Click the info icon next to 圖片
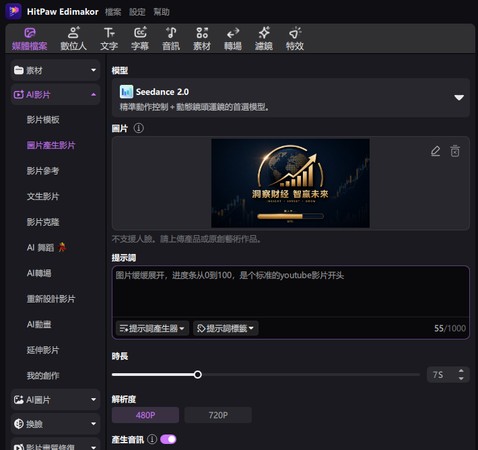478x450 pixels. (x=139, y=128)
